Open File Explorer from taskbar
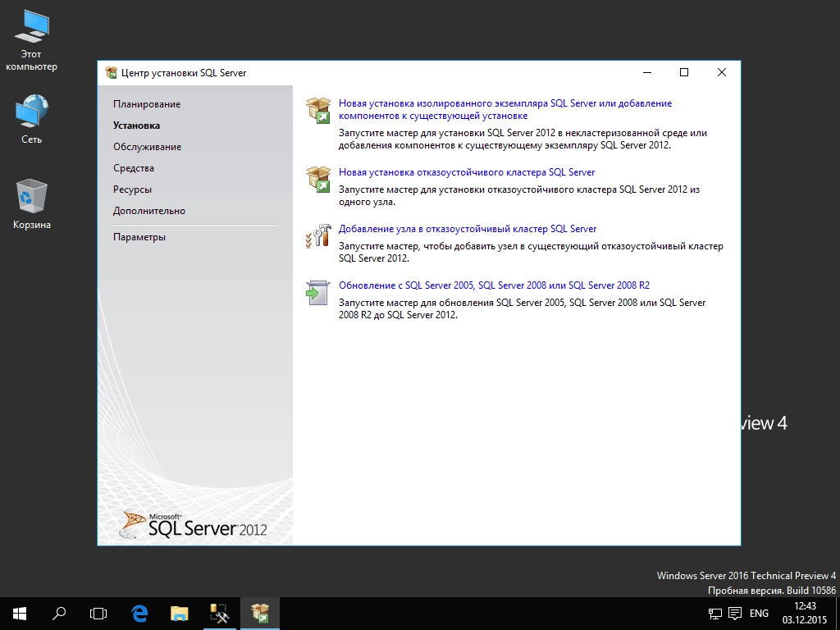 click(180, 614)
